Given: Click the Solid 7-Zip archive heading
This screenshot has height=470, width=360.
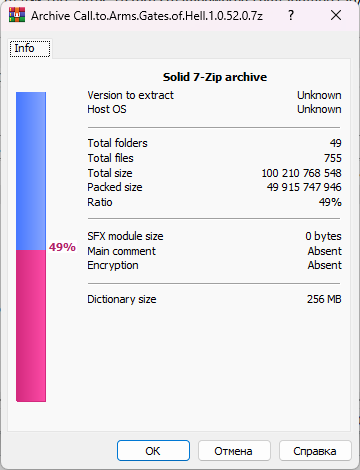Looking at the screenshot, I should pos(215,77).
